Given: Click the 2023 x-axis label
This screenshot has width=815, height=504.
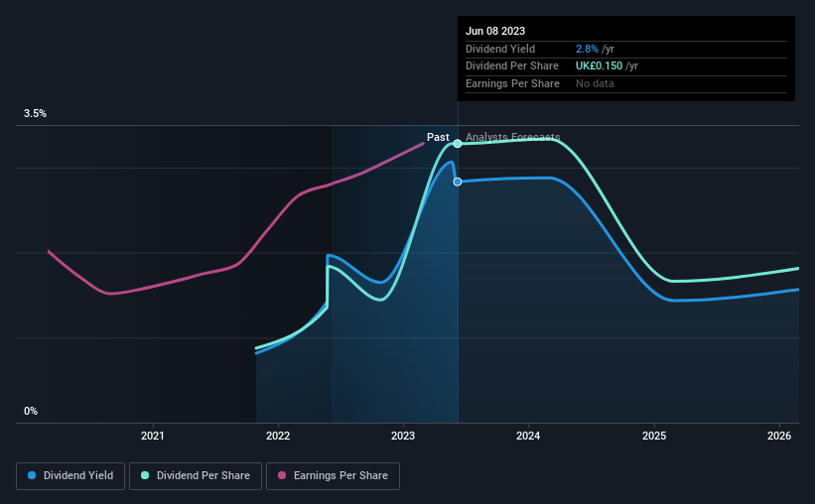Looking at the screenshot, I should (x=403, y=436).
